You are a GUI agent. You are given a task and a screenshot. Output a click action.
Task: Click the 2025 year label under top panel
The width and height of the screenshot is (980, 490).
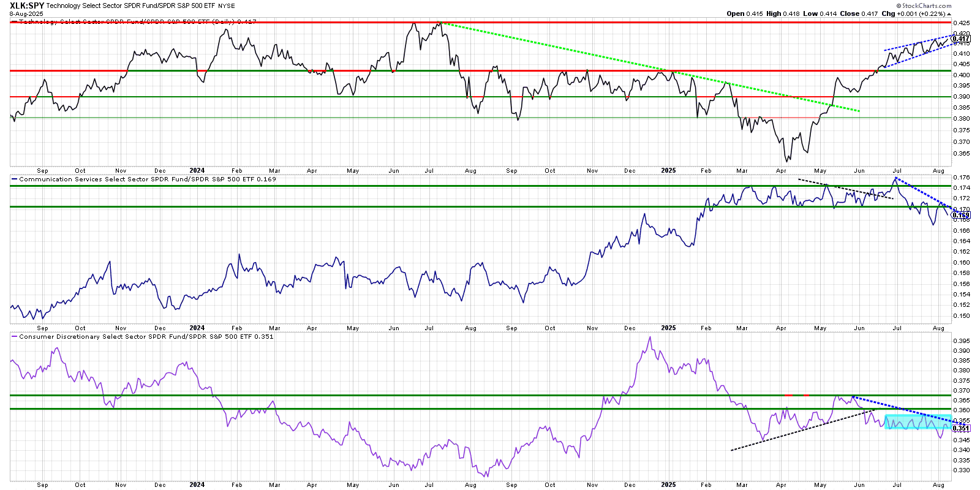click(668, 170)
